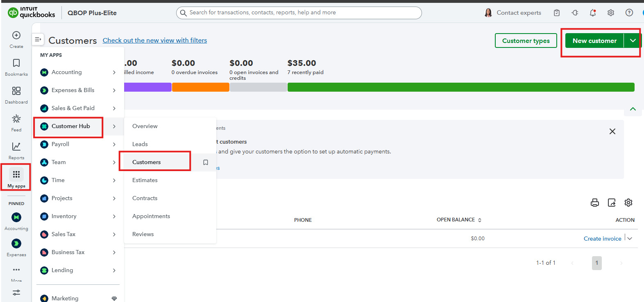
Task: Click the notifications bell icon
Action: click(592, 13)
